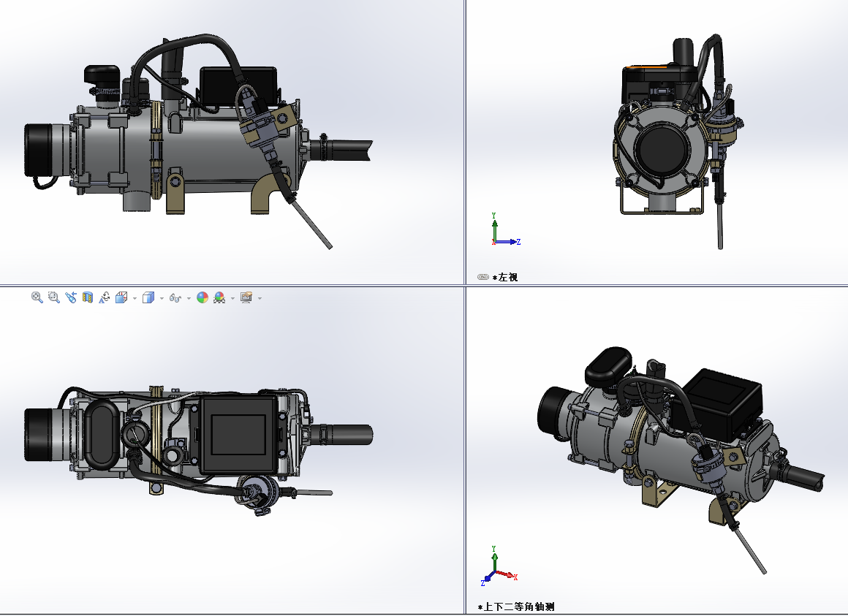Select the black control box in top-view pane

[238, 435]
